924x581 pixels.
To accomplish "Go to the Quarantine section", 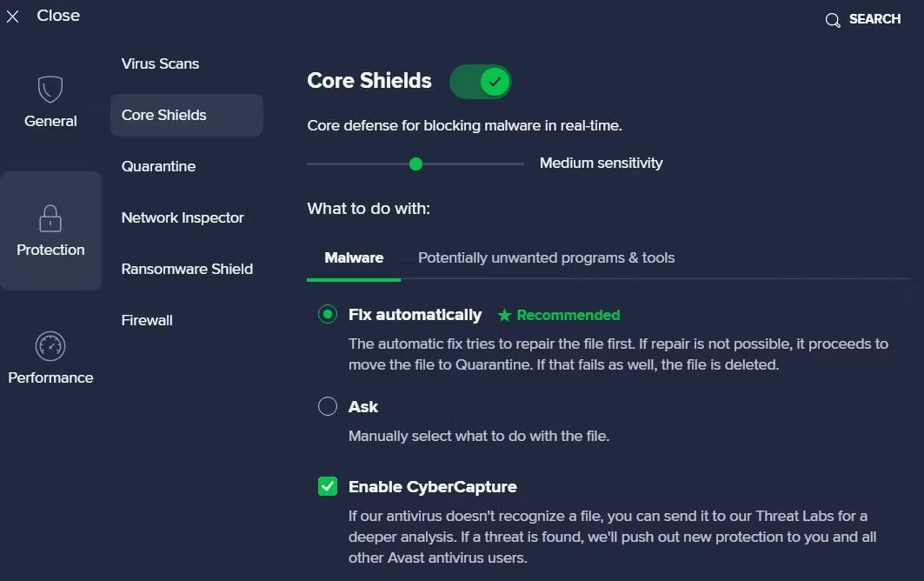I will (158, 166).
